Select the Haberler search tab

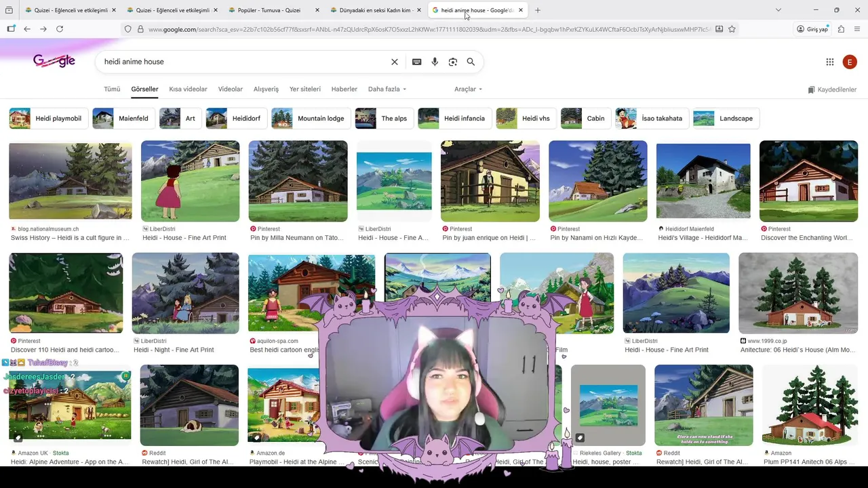pyautogui.click(x=344, y=89)
